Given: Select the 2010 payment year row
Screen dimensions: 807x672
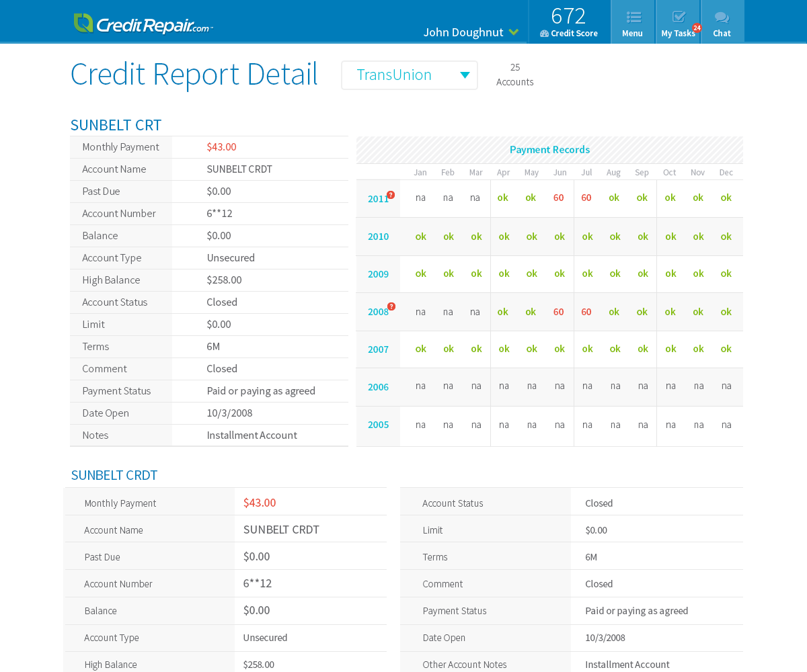Looking at the screenshot, I should (x=549, y=237).
